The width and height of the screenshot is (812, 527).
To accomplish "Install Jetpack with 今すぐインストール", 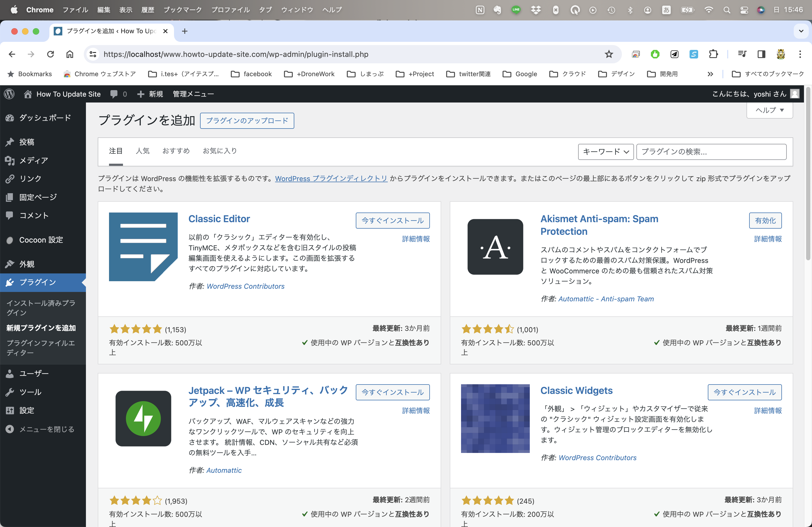I will [x=393, y=392].
